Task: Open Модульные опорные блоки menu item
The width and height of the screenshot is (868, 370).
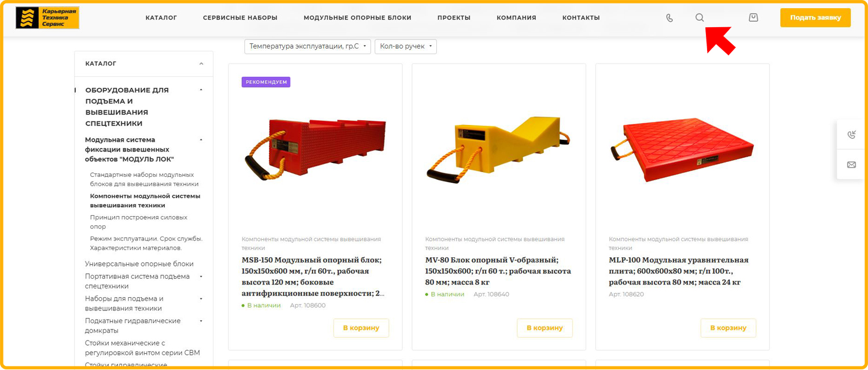Action: (358, 18)
